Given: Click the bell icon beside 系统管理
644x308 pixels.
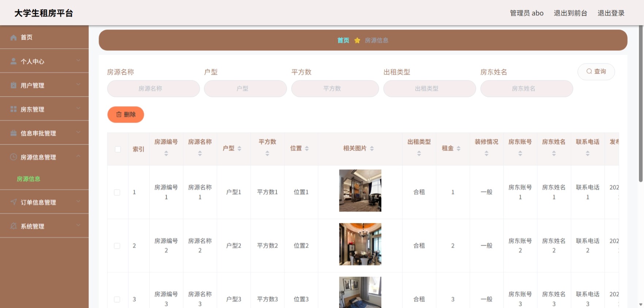Looking at the screenshot, I should pos(14,226).
